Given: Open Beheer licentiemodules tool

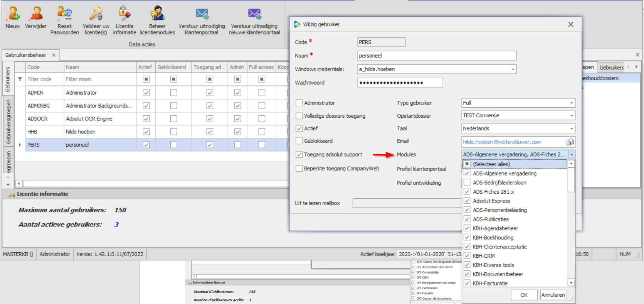Looking at the screenshot, I should (157, 14).
